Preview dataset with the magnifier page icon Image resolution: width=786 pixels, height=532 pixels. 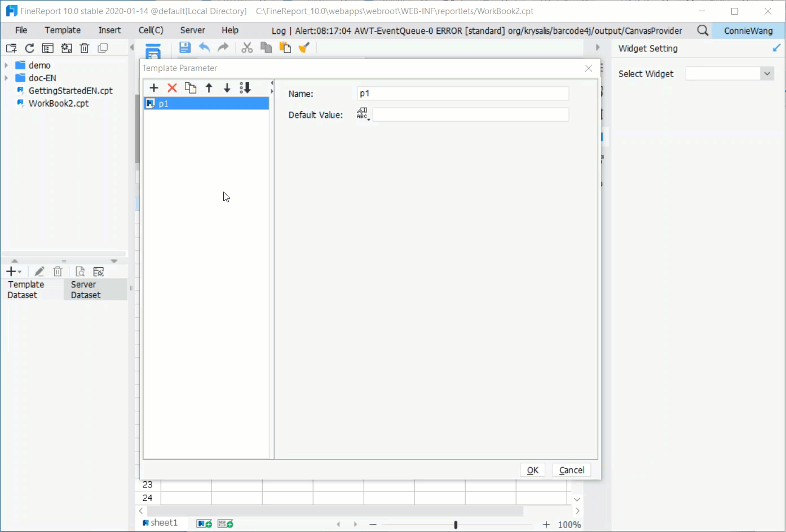[x=80, y=272]
